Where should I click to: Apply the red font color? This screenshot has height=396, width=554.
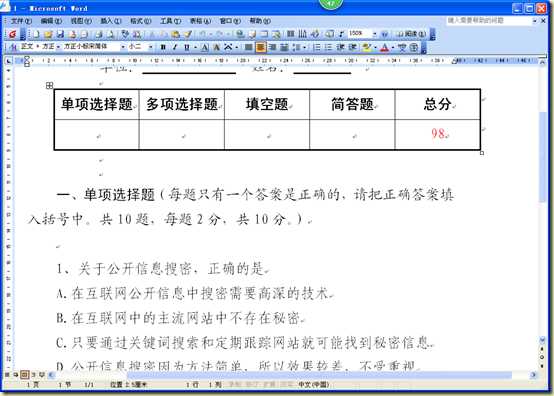point(385,47)
